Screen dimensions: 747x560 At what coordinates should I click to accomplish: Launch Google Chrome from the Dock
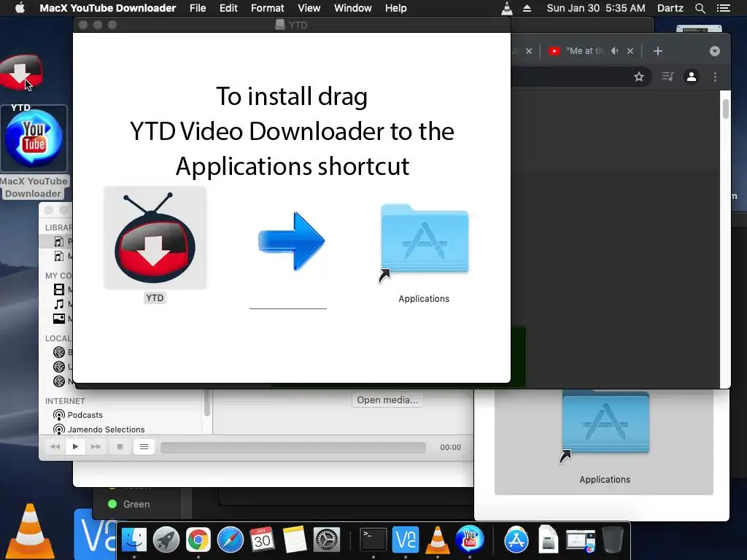click(x=198, y=540)
